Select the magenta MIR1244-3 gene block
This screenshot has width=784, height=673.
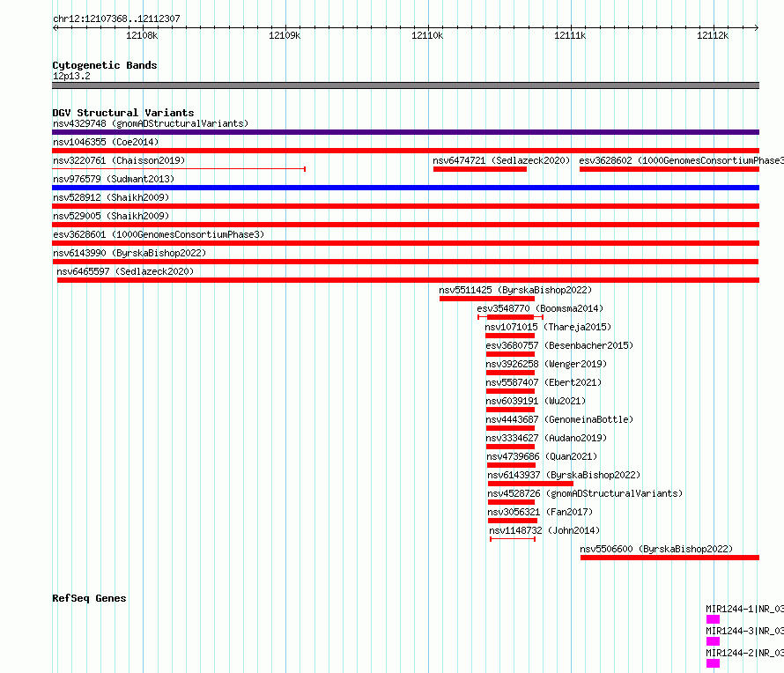click(713, 641)
